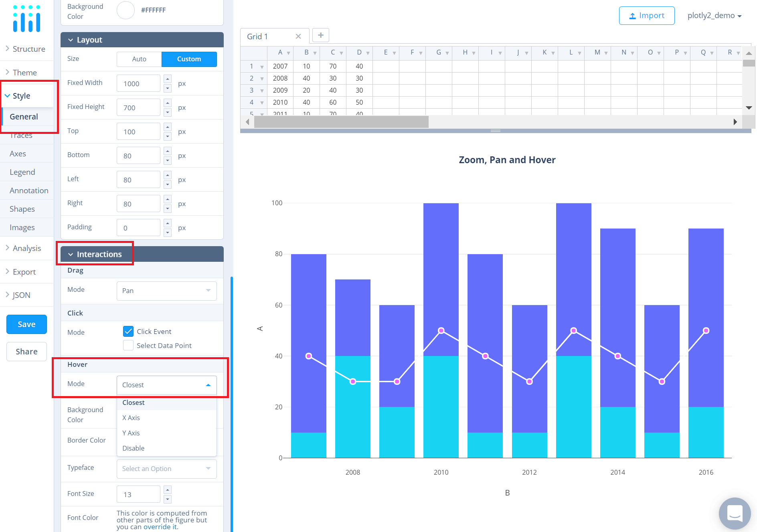Click the Fixed Width input field

tap(138, 83)
